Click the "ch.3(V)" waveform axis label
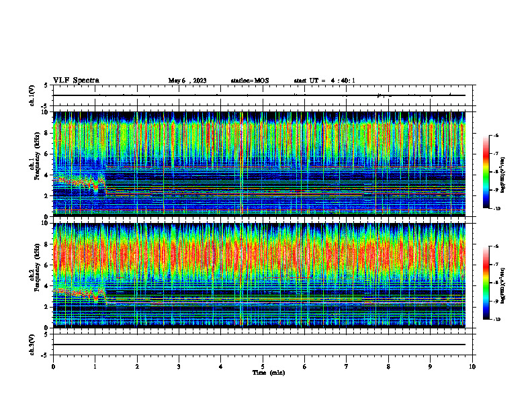The width and height of the screenshot is (532, 411). coord(32,345)
